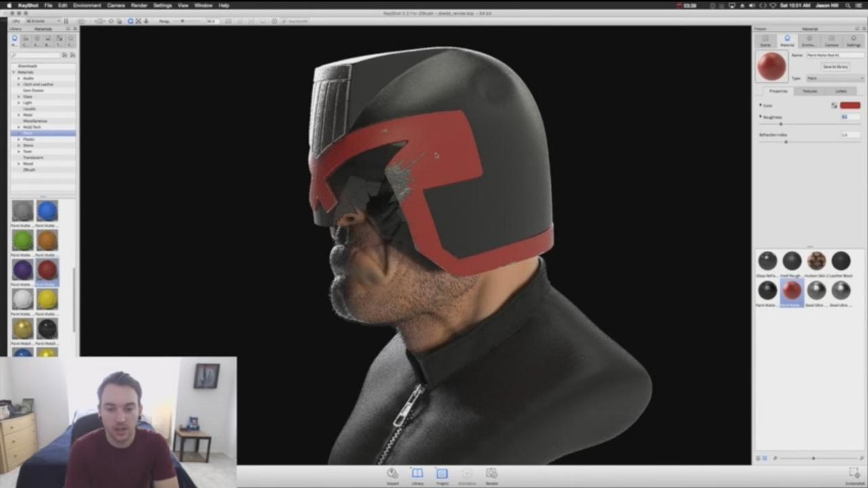Switch to the Textures material tab
Image resolution: width=868 pixels, height=488 pixels.
pyautogui.click(x=810, y=91)
